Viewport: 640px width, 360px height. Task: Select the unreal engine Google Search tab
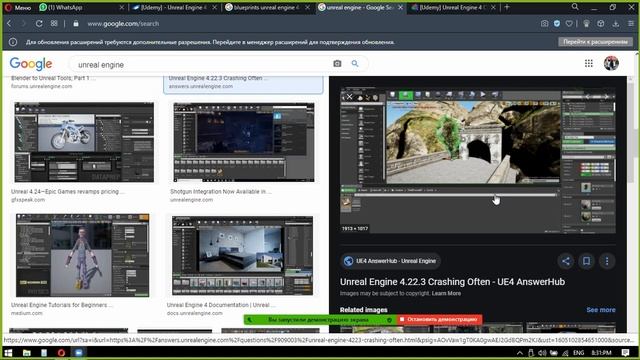pos(360,7)
